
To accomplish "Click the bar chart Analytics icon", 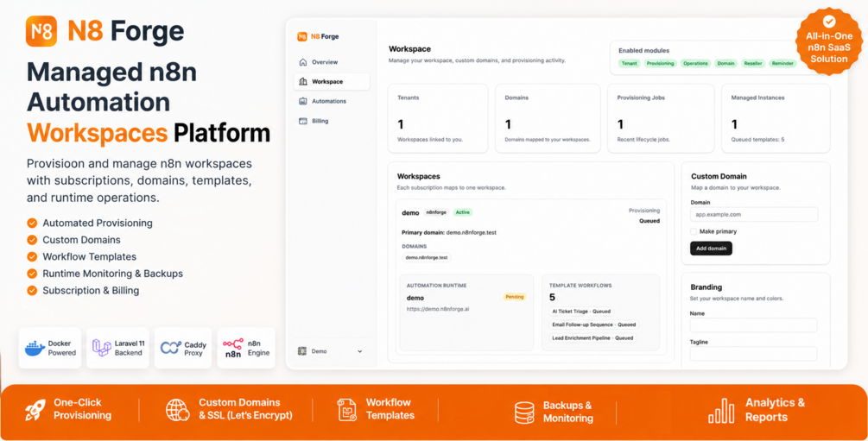I will coord(721,411).
